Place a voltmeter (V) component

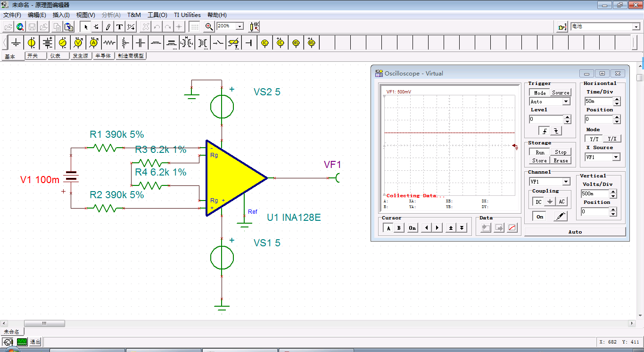click(x=78, y=43)
